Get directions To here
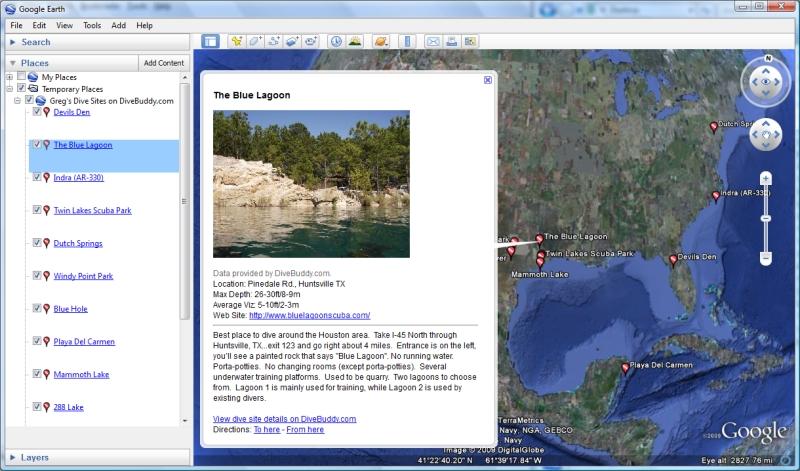The image size is (800, 471). tap(267, 430)
